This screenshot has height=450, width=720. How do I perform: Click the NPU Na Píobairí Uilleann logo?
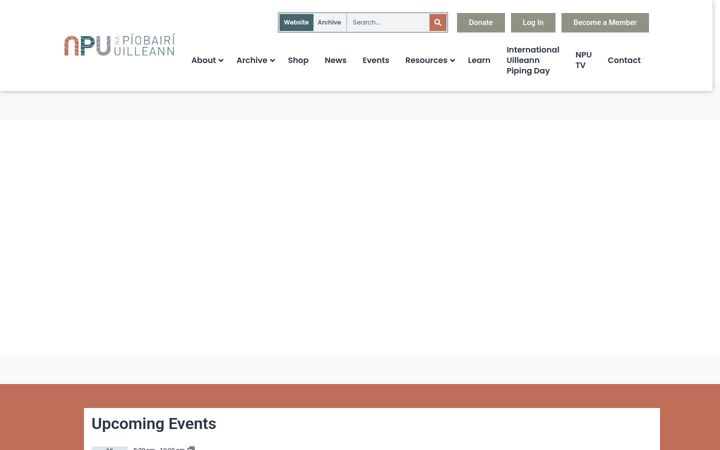119,45
